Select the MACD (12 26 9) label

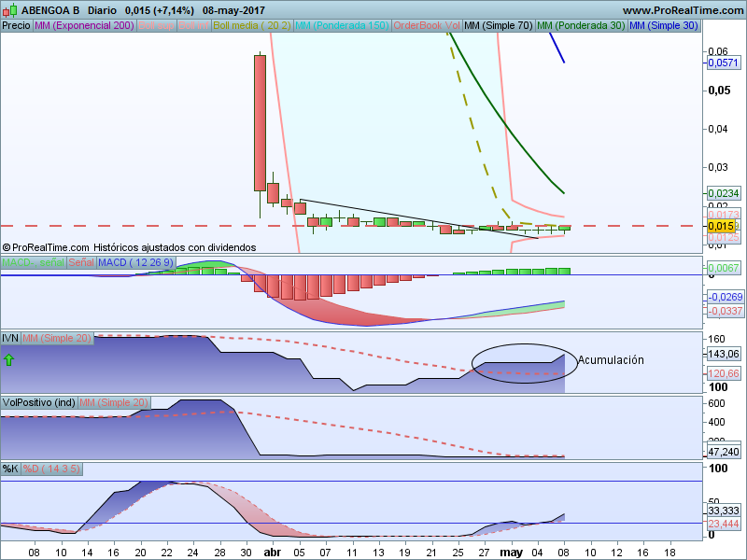click(x=135, y=262)
